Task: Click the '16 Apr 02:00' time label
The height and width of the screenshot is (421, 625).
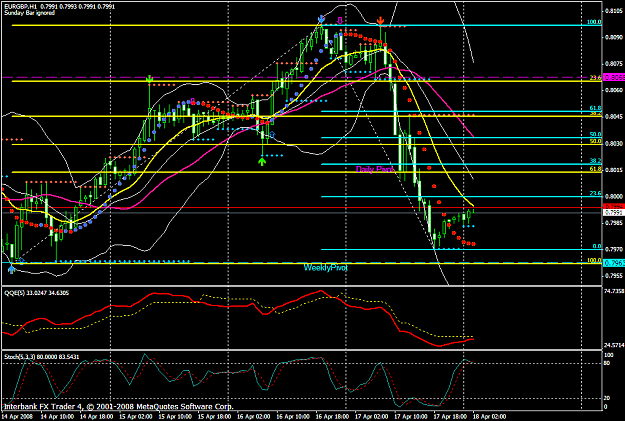Action: tap(254, 417)
